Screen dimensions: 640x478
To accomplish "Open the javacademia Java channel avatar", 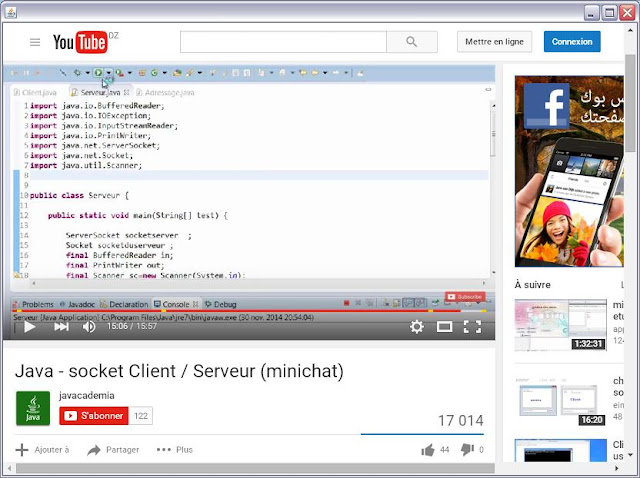I will coord(33,408).
